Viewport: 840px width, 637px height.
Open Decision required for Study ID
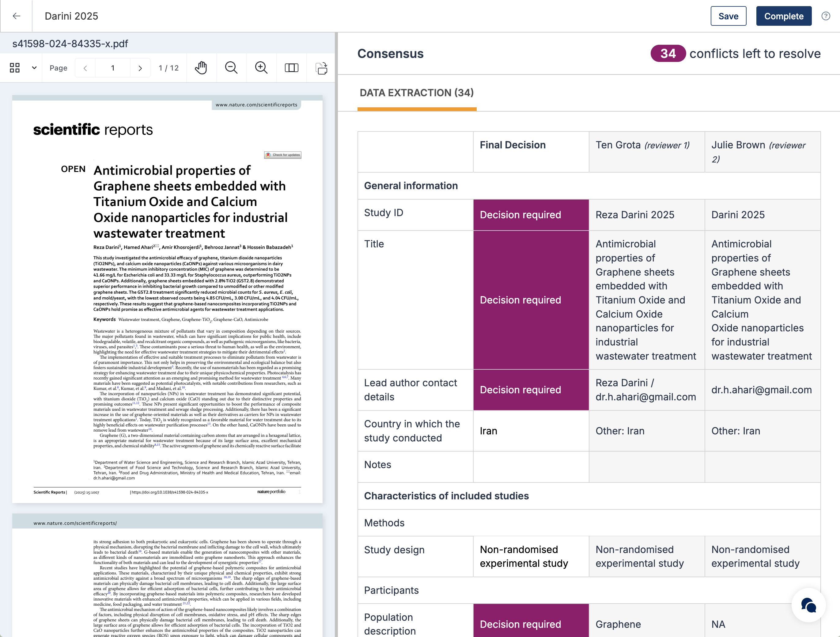point(531,215)
